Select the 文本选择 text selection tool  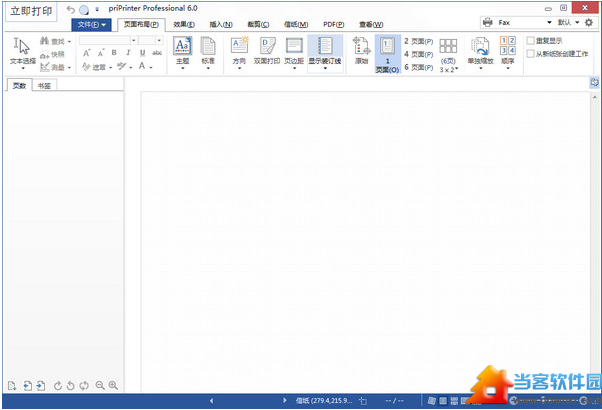[x=23, y=54]
